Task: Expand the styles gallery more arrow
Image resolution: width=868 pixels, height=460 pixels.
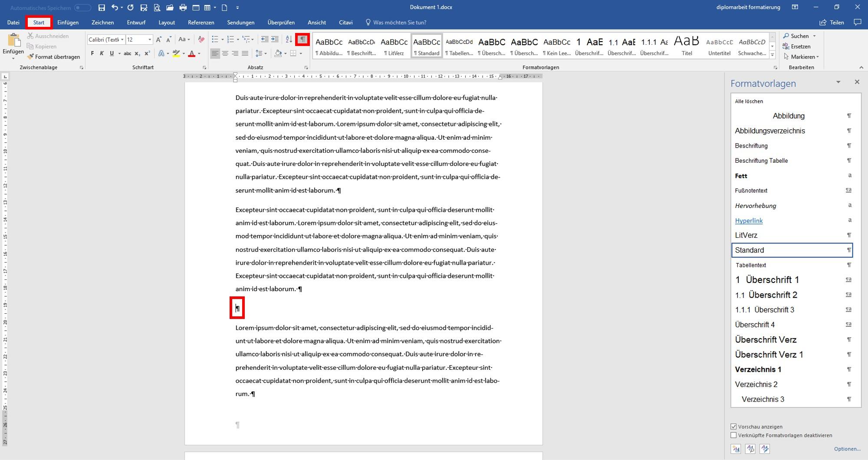Action: coord(772,55)
